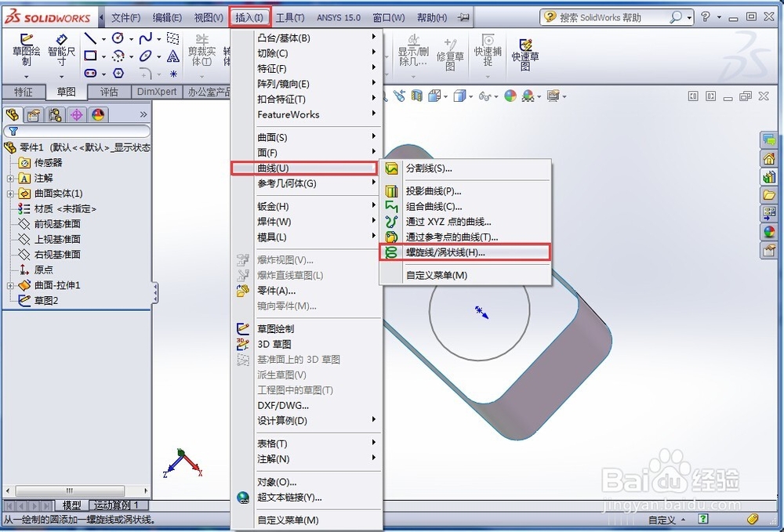
Task: Open the SolidWorks Resources task pane icon
Action: (769, 159)
